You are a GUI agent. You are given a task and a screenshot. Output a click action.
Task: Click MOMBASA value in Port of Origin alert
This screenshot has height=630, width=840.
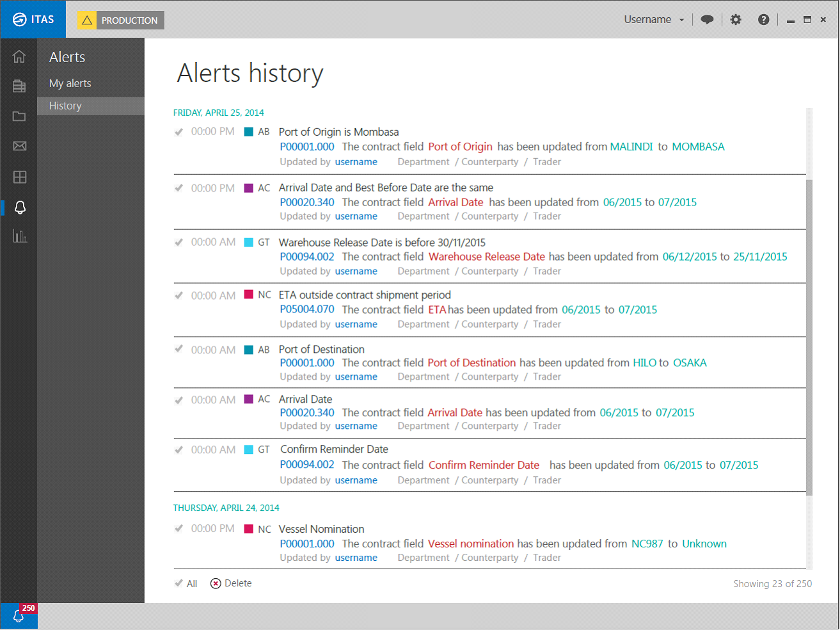(698, 147)
